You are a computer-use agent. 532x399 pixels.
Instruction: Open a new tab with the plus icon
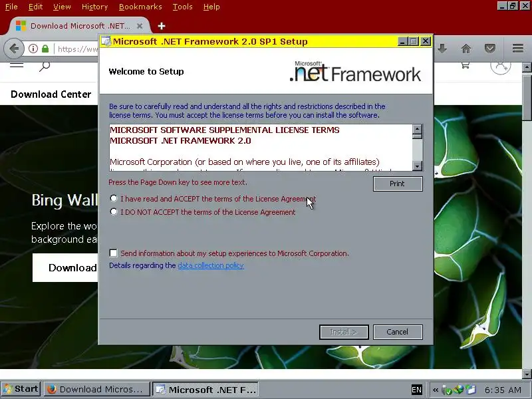(x=162, y=26)
